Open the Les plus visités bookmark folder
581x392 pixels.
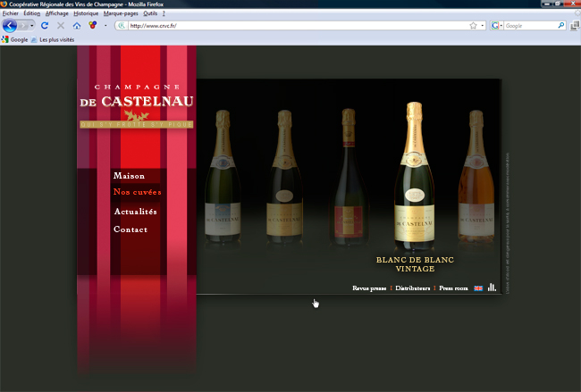click(x=53, y=39)
